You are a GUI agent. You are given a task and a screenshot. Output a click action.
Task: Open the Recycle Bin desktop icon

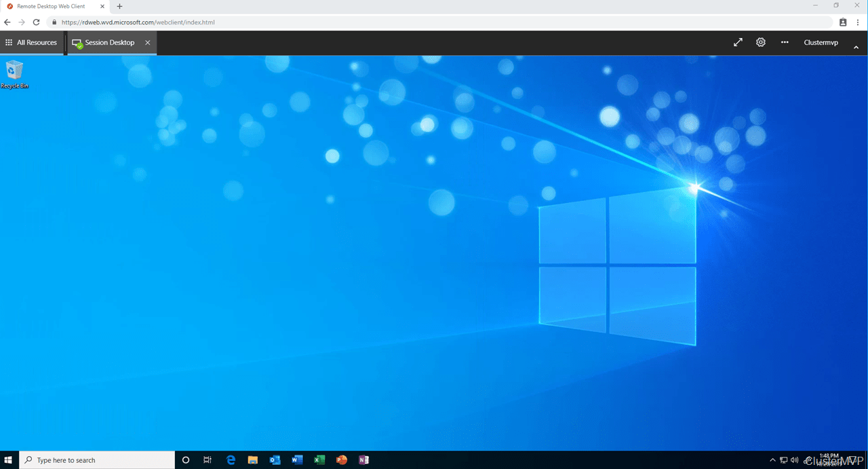14,75
